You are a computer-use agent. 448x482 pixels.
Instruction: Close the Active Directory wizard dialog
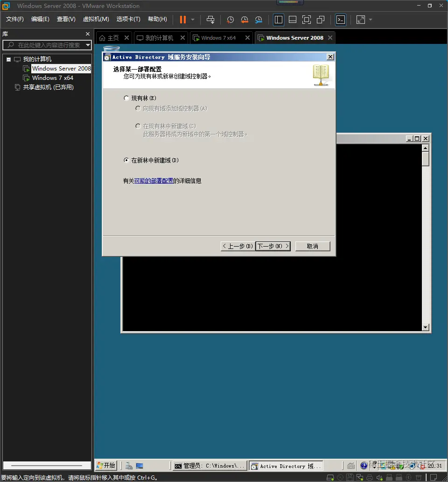pos(330,57)
